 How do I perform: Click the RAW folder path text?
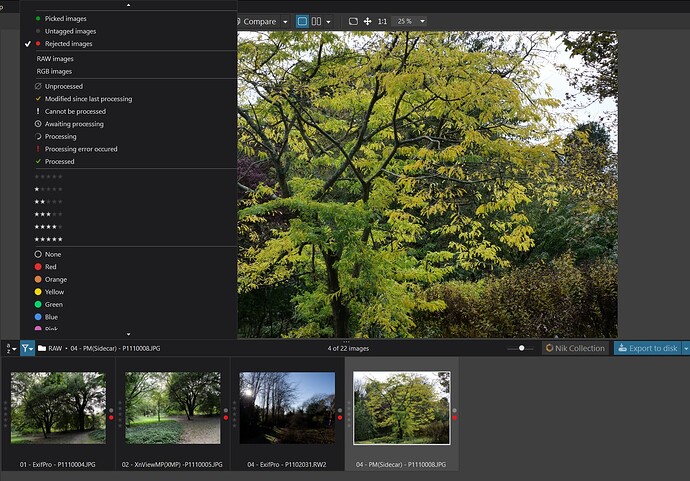point(55,349)
